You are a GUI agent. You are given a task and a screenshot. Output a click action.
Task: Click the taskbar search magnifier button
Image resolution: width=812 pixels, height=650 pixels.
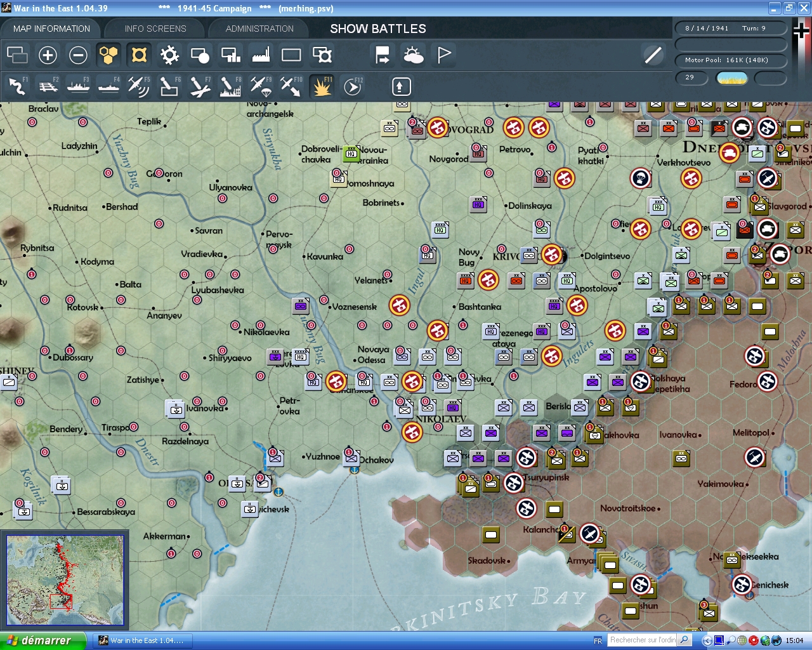(x=684, y=640)
